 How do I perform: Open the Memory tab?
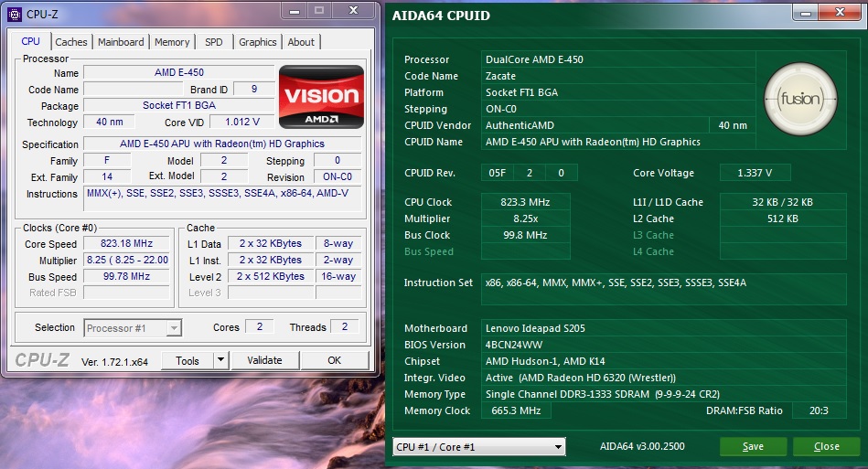(172, 42)
